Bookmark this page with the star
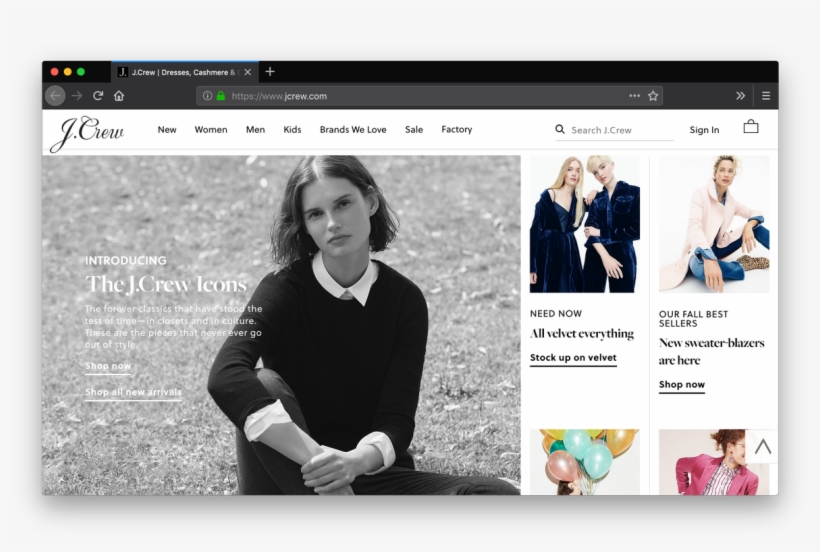This screenshot has width=820, height=552. click(653, 96)
